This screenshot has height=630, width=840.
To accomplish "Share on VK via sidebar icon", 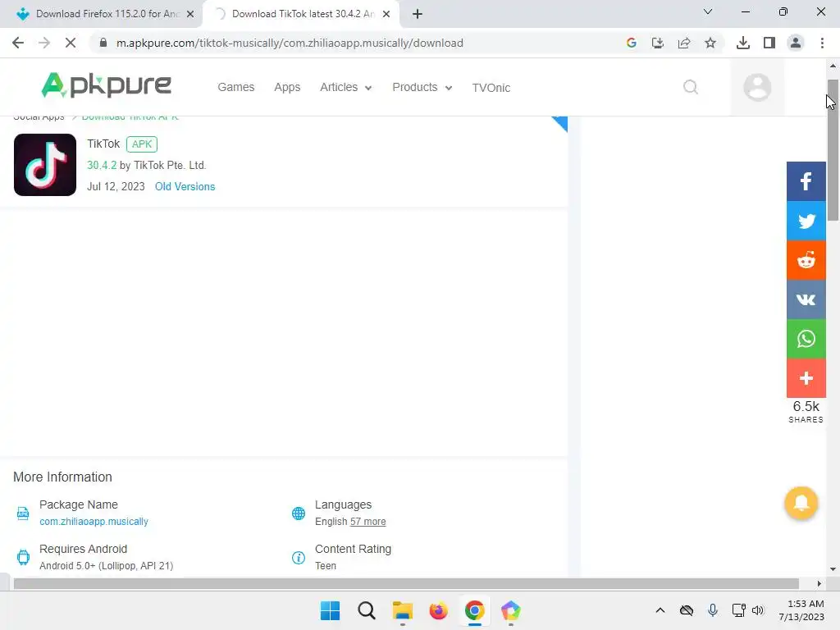I will [x=806, y=299].
